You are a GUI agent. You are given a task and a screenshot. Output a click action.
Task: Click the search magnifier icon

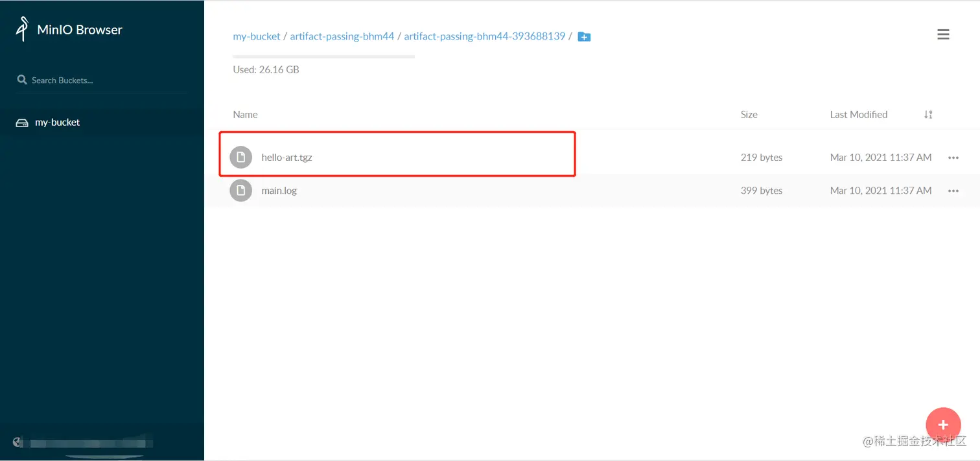pos(22,80)
